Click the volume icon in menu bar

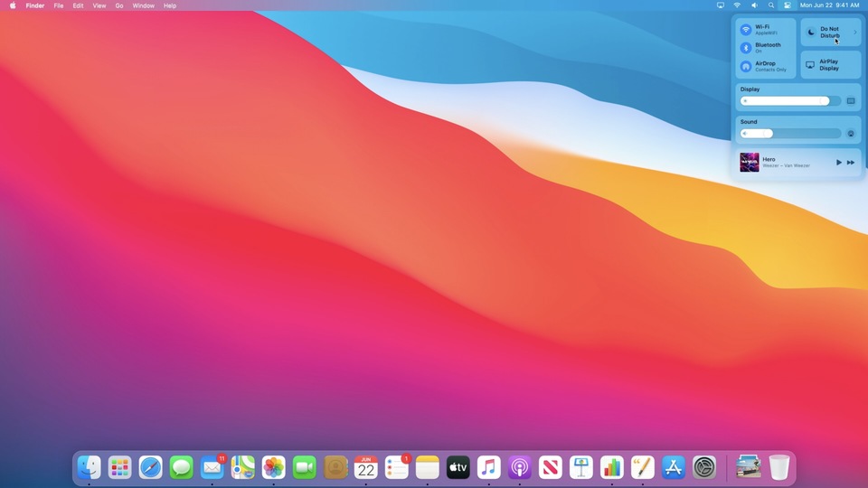[754, 5]
